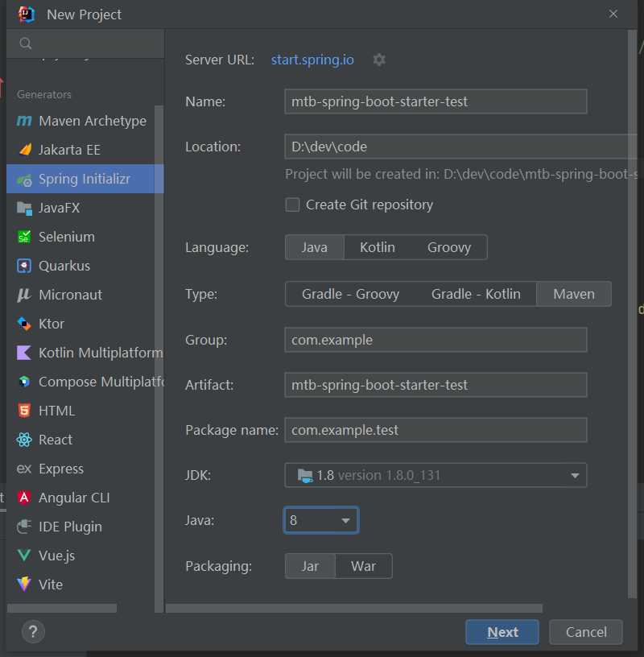
Task: Click the horizontal scrollbar under the form
Action: pyautogui.click(x=354, y=608)
